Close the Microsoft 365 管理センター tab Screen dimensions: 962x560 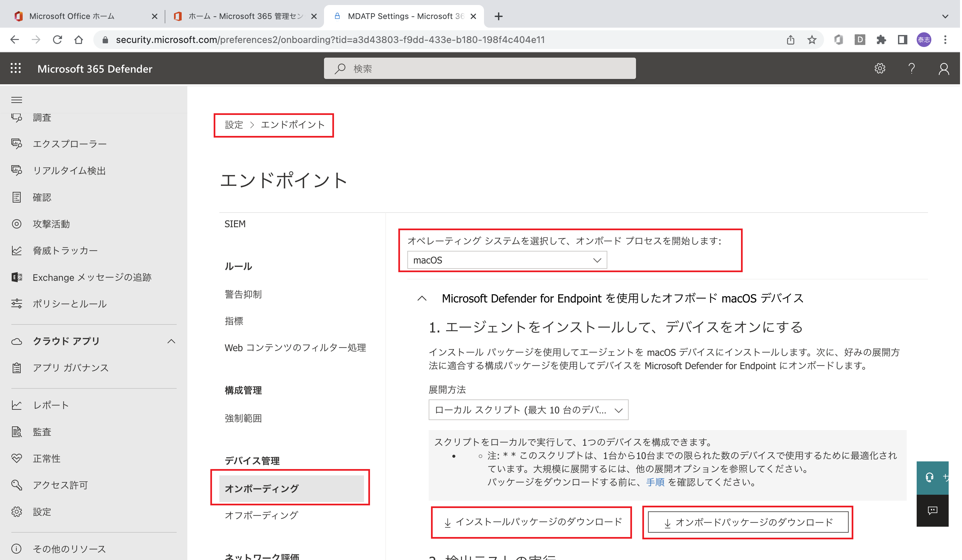(x=314, y=16)
